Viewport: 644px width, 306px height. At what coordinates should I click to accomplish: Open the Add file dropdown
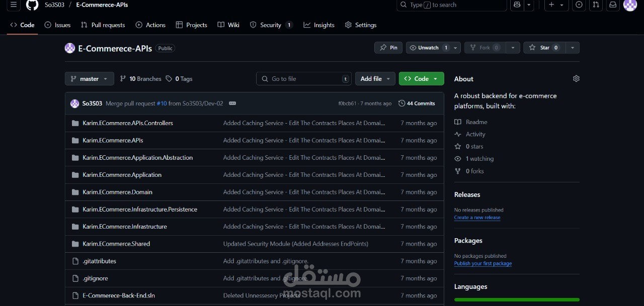point(375,79)
